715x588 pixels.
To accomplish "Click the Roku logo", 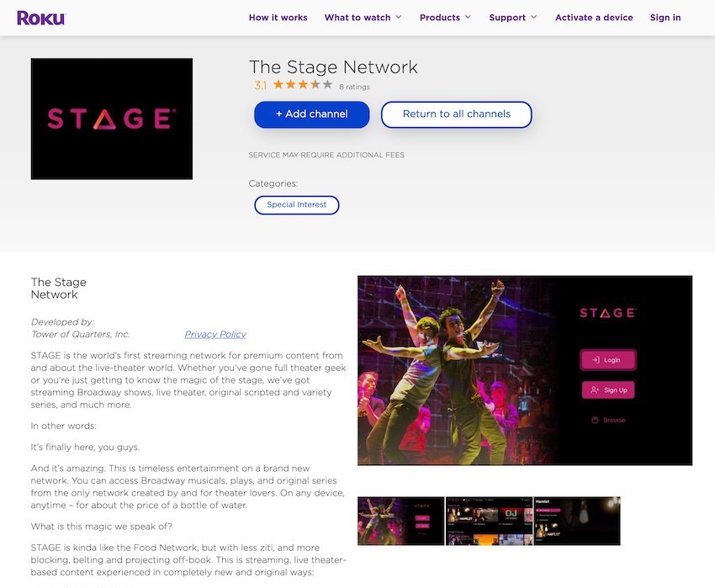I will (41, 18).
